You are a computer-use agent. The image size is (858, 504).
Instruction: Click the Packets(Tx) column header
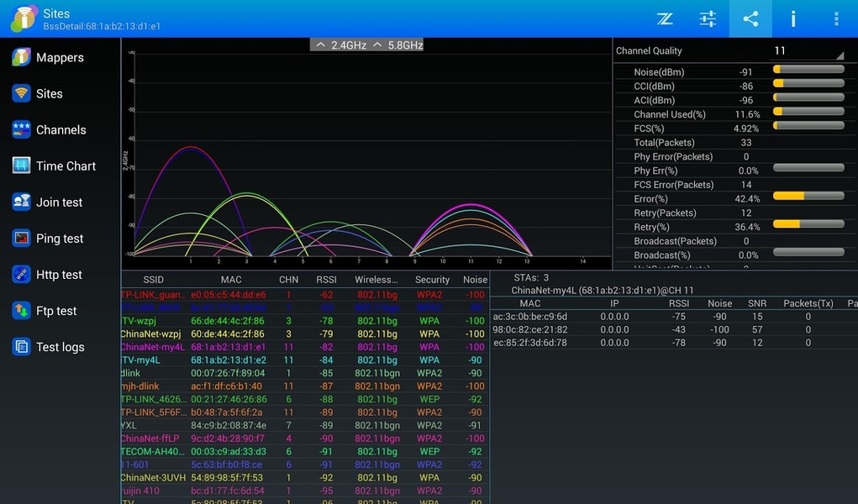[x=808, y=303]
